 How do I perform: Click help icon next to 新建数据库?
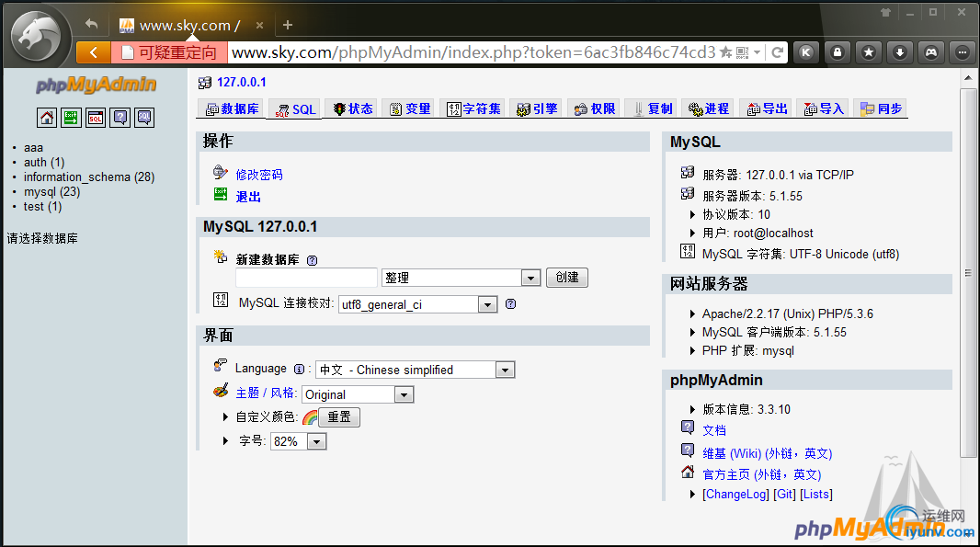312,261
